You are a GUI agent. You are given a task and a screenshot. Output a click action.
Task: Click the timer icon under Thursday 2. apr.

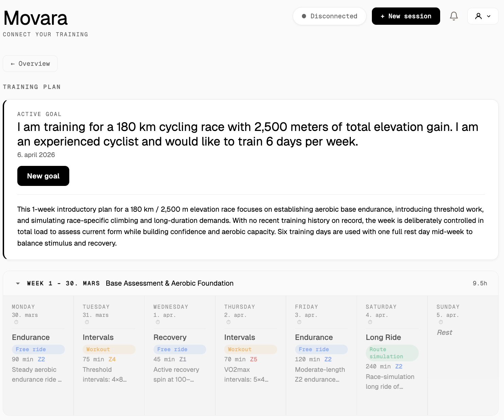click(228, 322)
